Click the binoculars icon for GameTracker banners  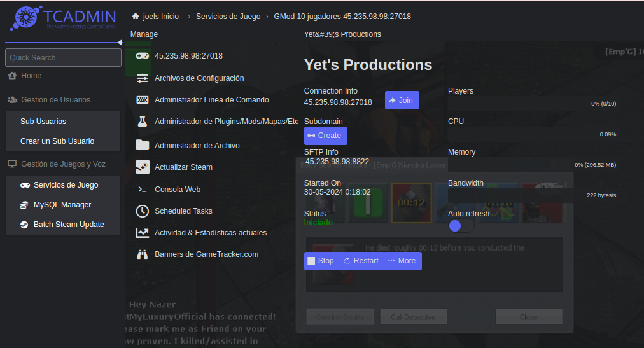click(x=143, y=254)
